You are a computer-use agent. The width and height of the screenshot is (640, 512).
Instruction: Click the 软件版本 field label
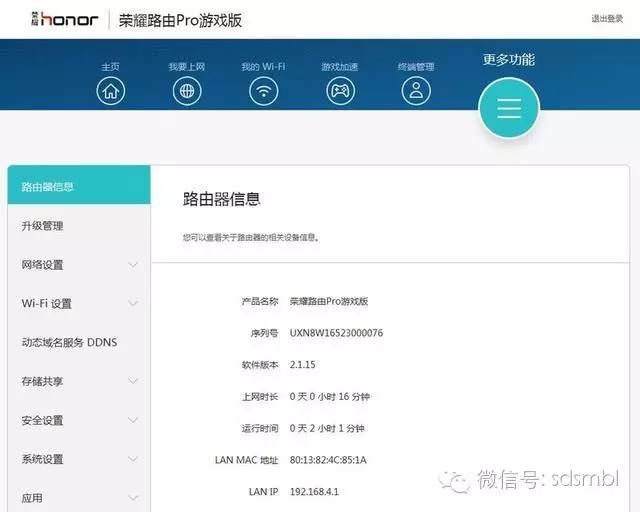click(x=260, y=365)
